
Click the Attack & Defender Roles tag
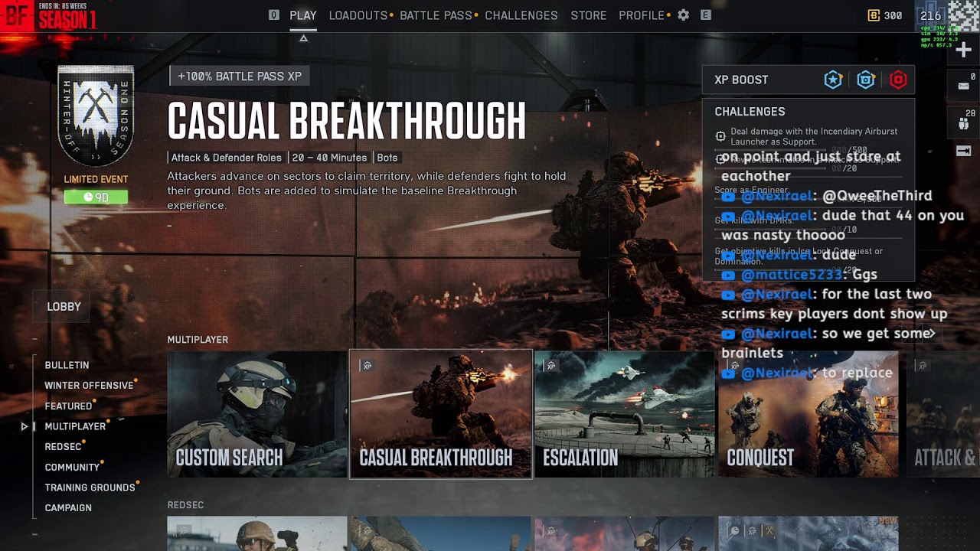pyautogui.click(x=226, y=158)
